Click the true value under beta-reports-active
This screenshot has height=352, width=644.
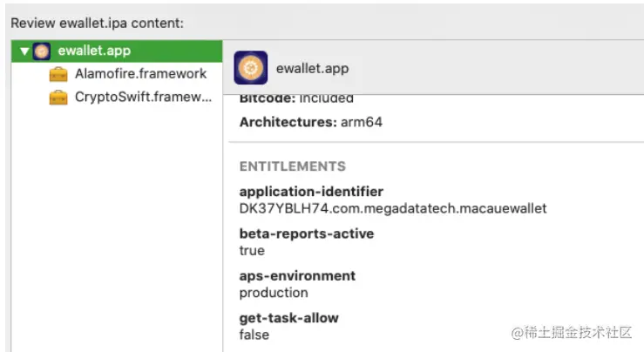click(252, 251)
